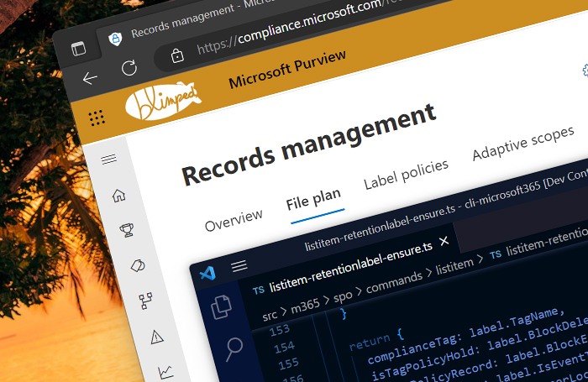This screenshot has height=382, width=588.
Task: Select the File plan tab
Action: [313, 199]
